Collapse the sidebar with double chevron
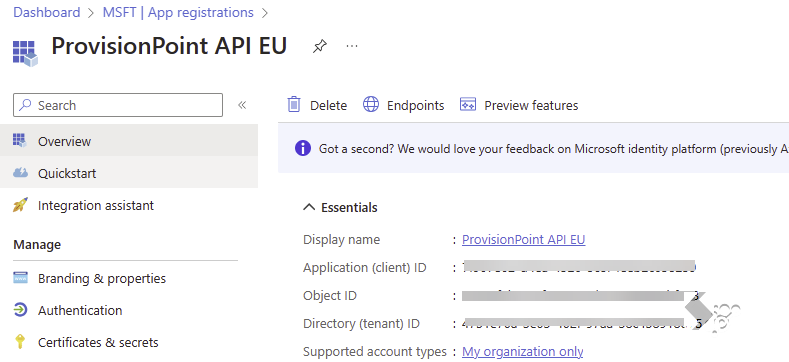Image resolution: width=789 pixels, height=362 pixels. (x=242, y=105)
